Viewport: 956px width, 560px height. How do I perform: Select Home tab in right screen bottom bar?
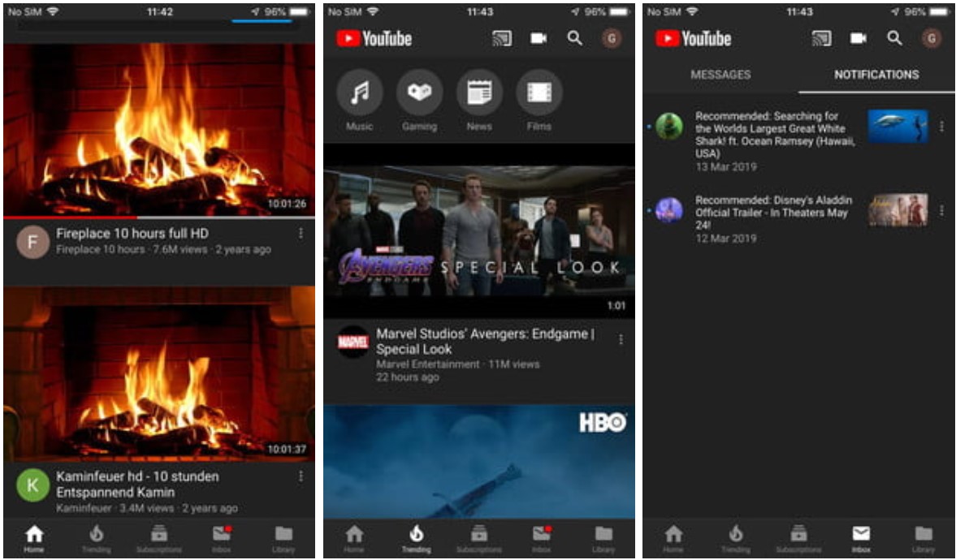click(x=673, y=539)
